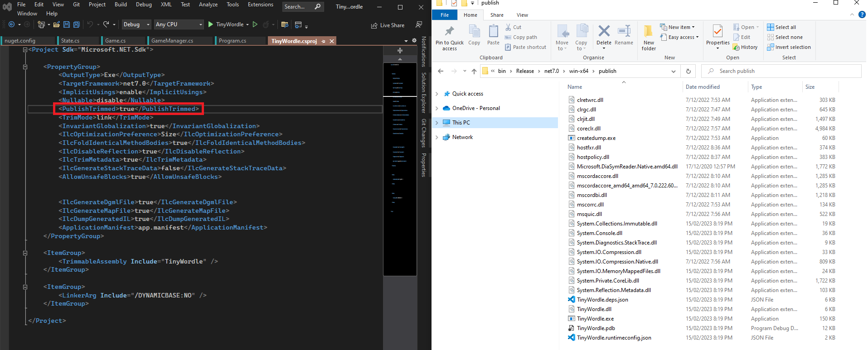The width and height of the screenshot is (868, 350).
Task: Start Without Debugging using outlined play icon
Action: click(x=255, y=24)
